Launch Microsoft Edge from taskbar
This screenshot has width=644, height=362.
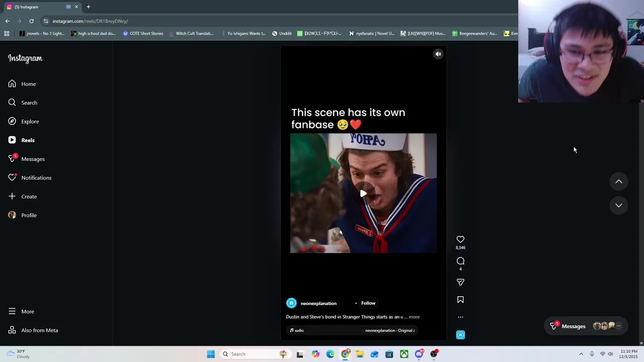pyautogui.click(x=330, y=354)
